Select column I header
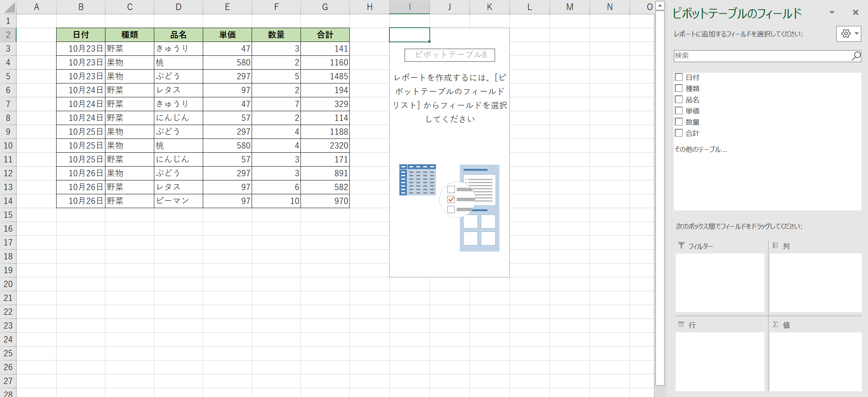The height and width of the screenshot is (397, 868). tap(409, 7)
